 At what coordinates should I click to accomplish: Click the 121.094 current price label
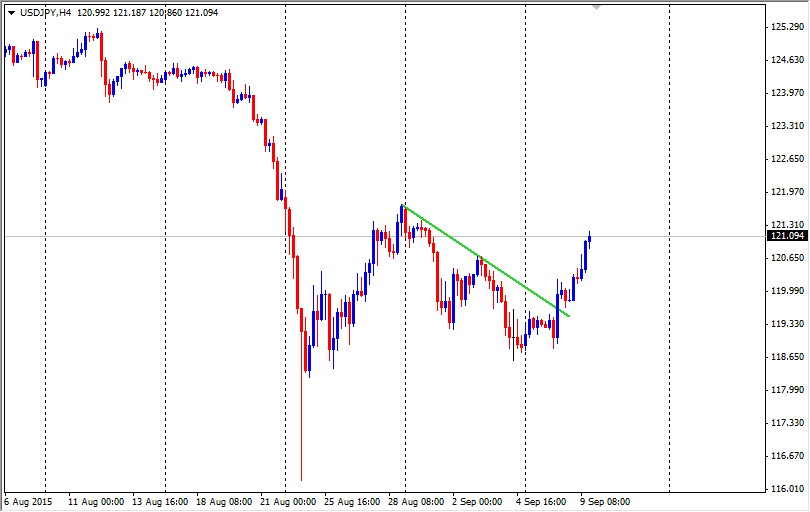pos(787,236)
